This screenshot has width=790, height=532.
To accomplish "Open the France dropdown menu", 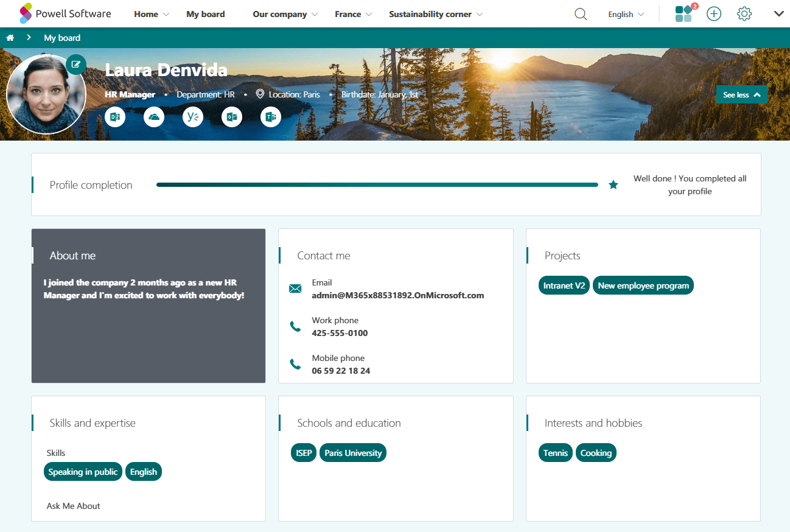I will (x=349, y=13).
